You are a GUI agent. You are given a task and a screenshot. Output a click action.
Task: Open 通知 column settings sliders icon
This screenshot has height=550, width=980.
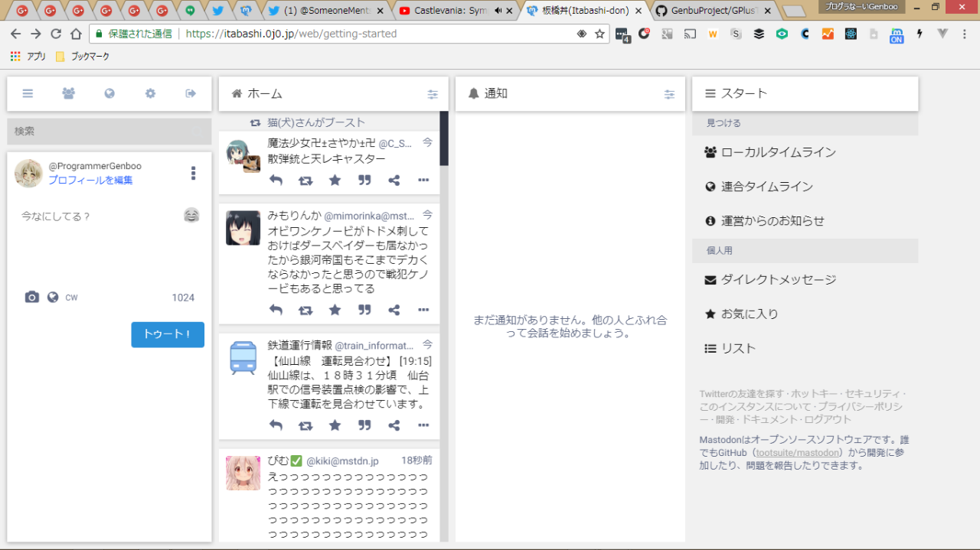(x=669, y=94)
